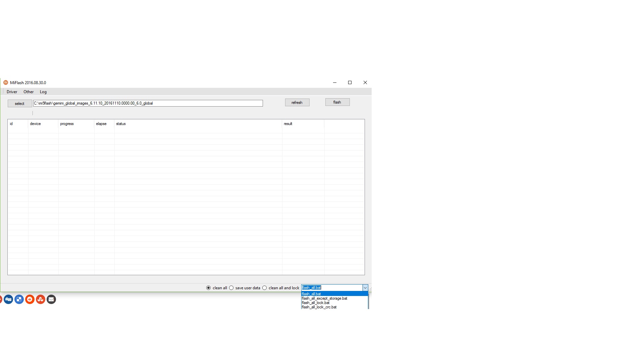Open the Log menu
This screenshot has width=644, height=362.
click(x=43, y=92)
